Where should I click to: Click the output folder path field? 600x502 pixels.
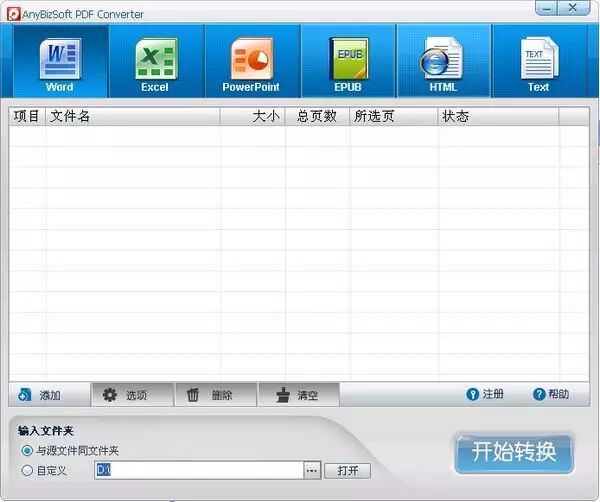tap(199, 470)
